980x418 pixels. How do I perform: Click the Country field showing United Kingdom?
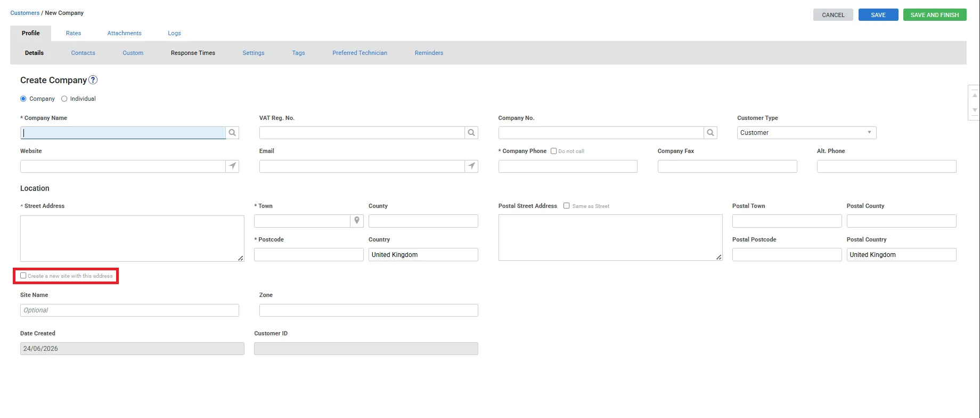[423, 254]
